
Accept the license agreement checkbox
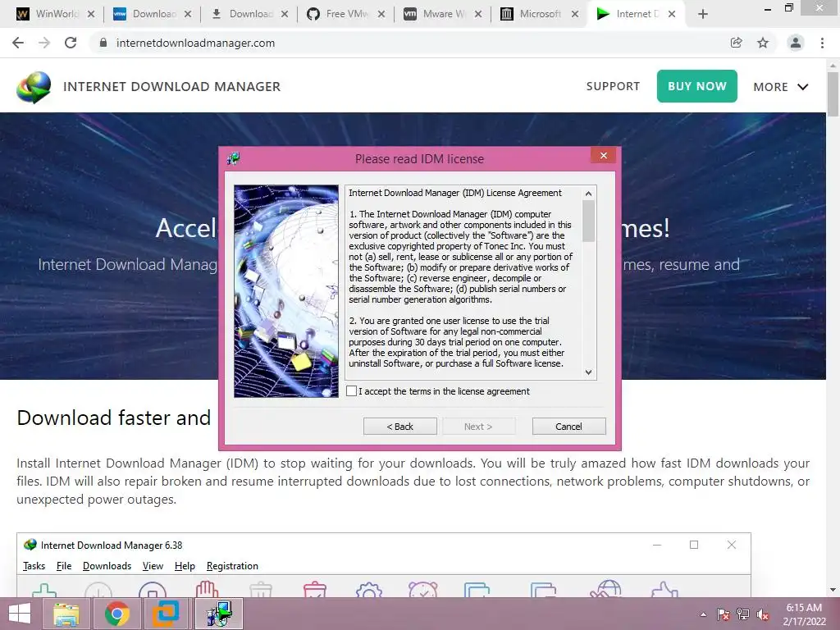(x=351, y=391)
